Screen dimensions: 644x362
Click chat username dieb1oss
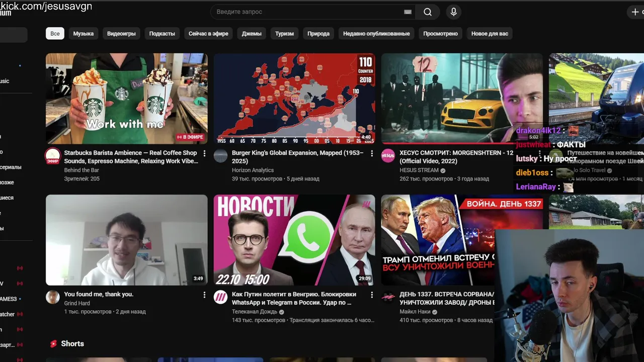click(532, 173)
